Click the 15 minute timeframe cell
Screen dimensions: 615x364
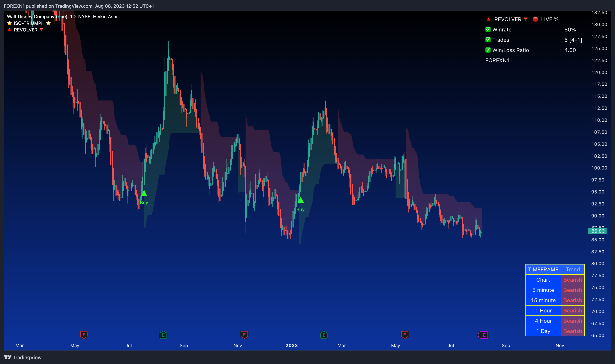pos(543,300)
